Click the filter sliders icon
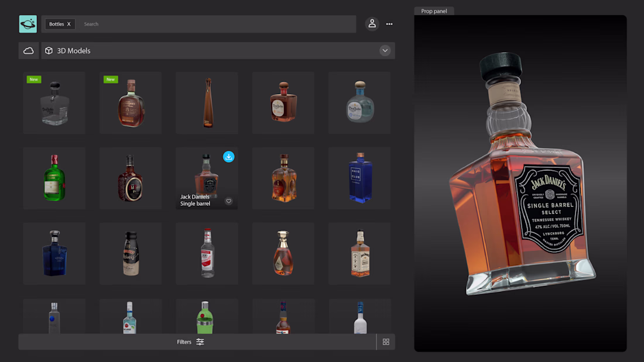 pyautogui.click(x=200, y=342)
